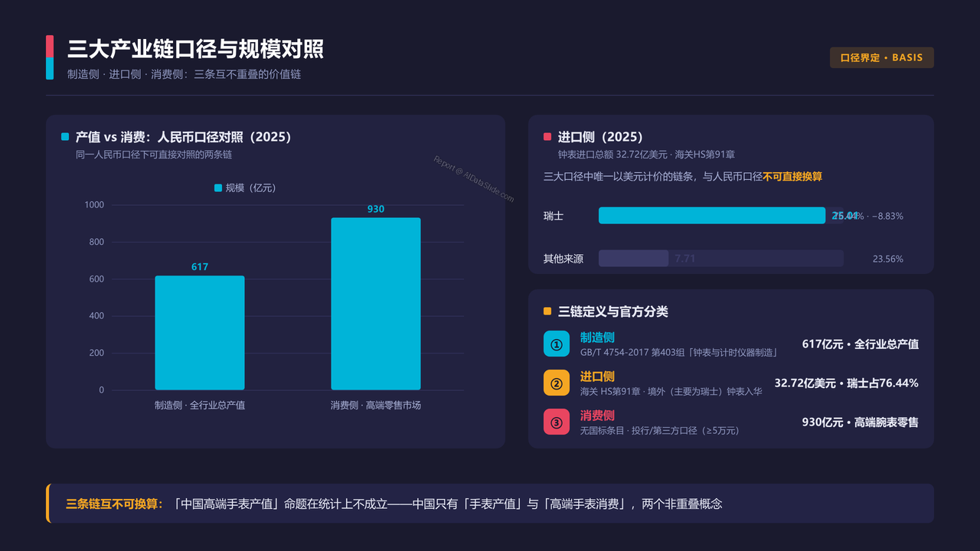Image resolution: width=980 pixels, height=551 pixels.
Task: Click x-axis label 制造侧 · 全行业总产值
Action: coord(200,405)
